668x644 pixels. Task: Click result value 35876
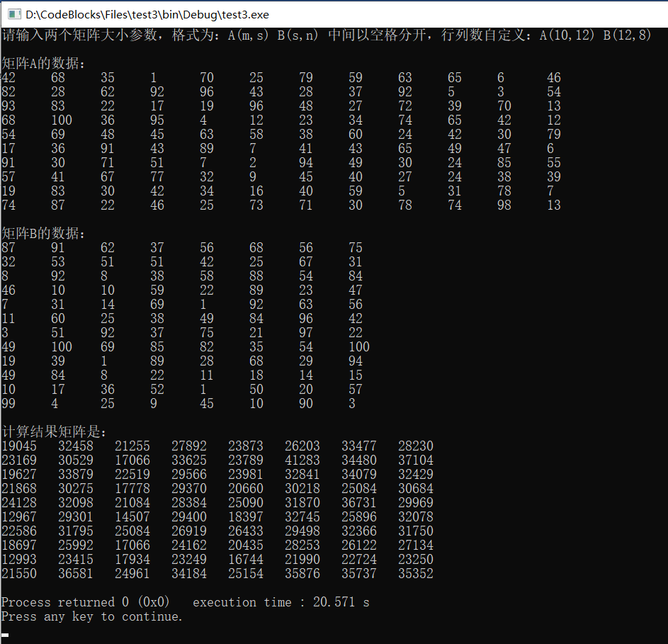pos(302,574)
